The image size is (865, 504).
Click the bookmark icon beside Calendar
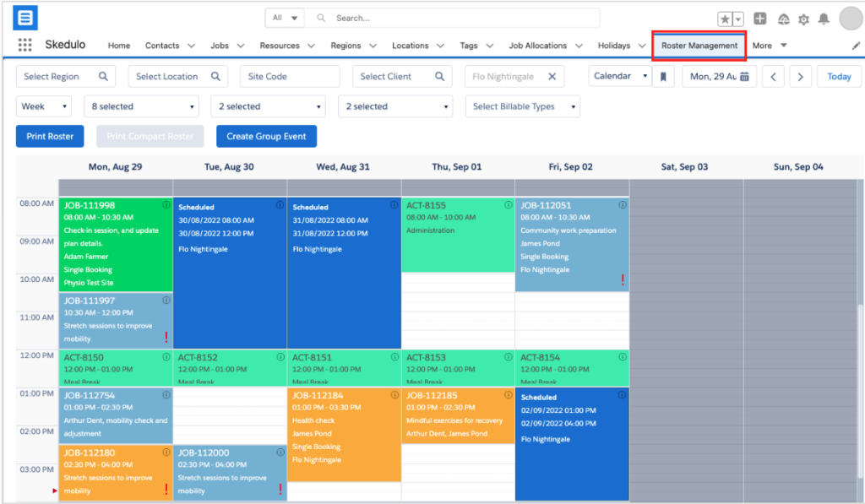663,77
